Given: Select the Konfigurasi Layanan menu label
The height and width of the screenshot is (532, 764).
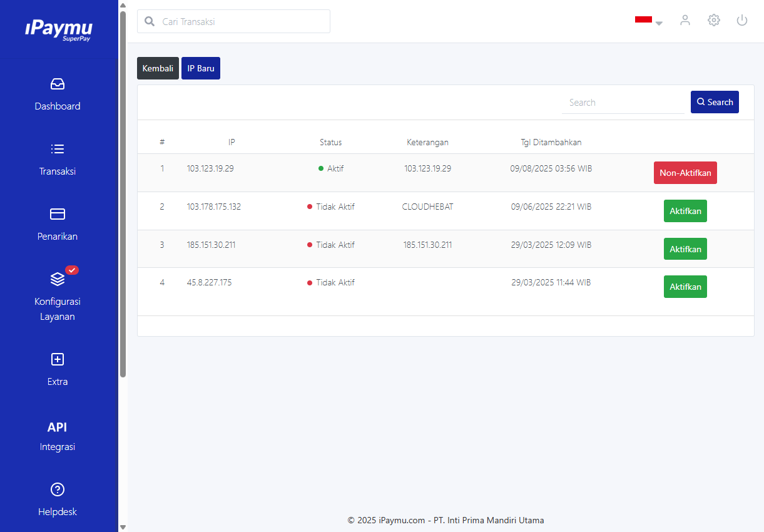Looking at the screenshot, I should [58, 309].
